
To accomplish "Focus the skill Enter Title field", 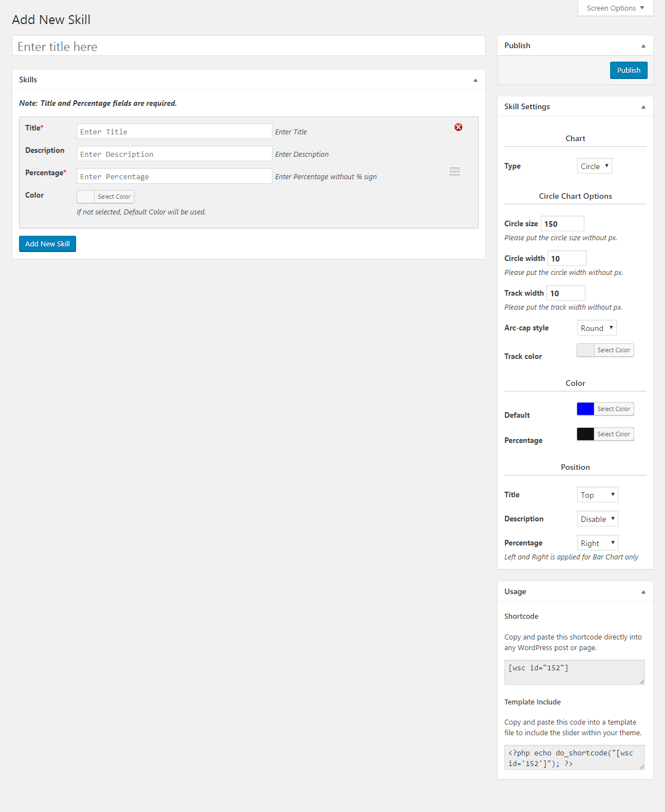I will tap(174, 132).
